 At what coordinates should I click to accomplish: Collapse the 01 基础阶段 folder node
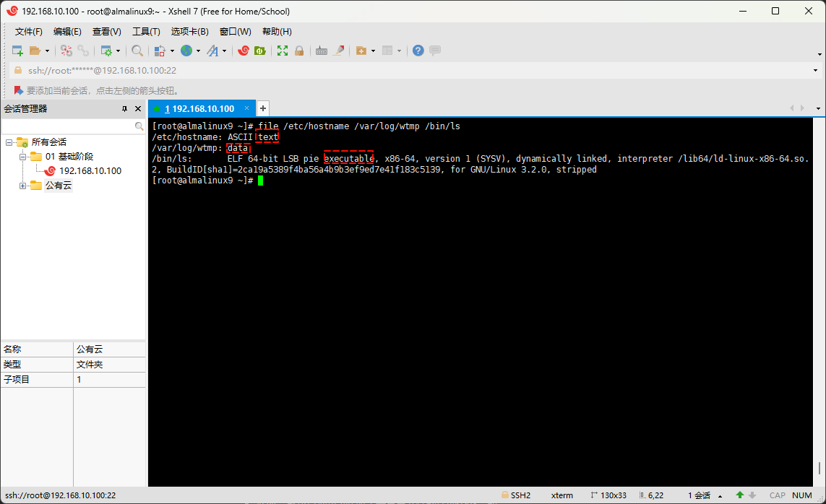tap(23, 157)
